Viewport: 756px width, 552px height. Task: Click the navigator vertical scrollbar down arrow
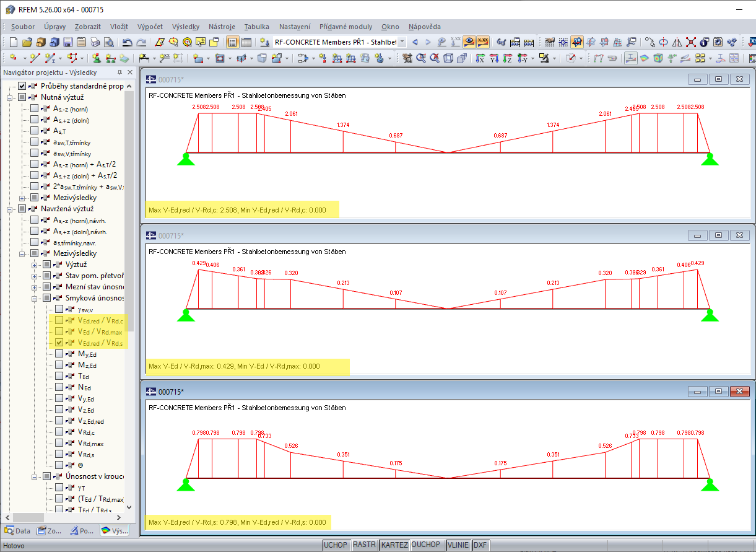[x=129, y=506]
